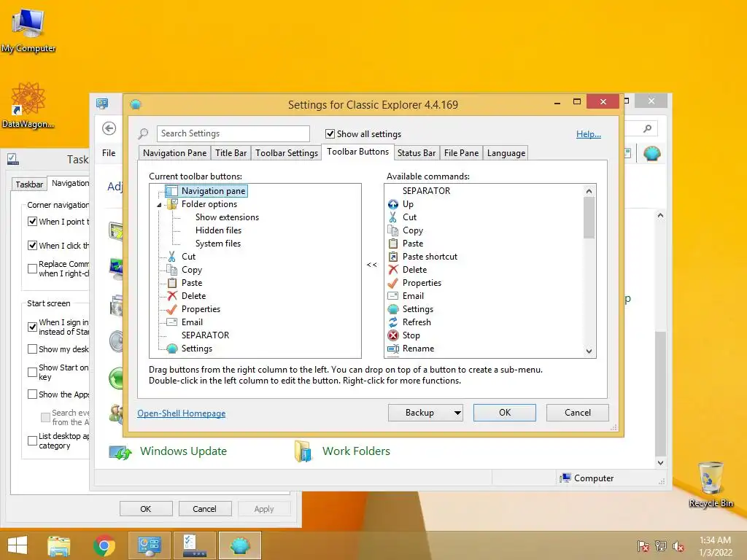Select Paste clipboard in Available commands
Image resolution: width=747 pixels, height=560 pixels.
point(393,244)
